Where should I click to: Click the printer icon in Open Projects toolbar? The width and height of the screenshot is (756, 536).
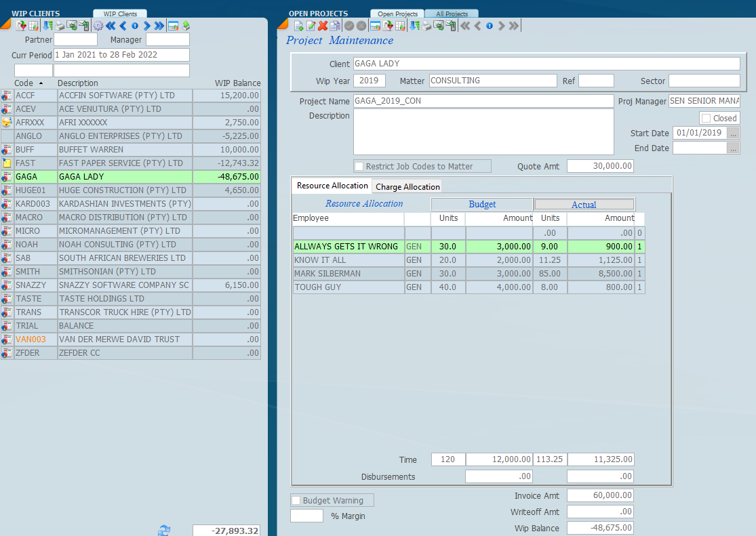coord(426,26)
